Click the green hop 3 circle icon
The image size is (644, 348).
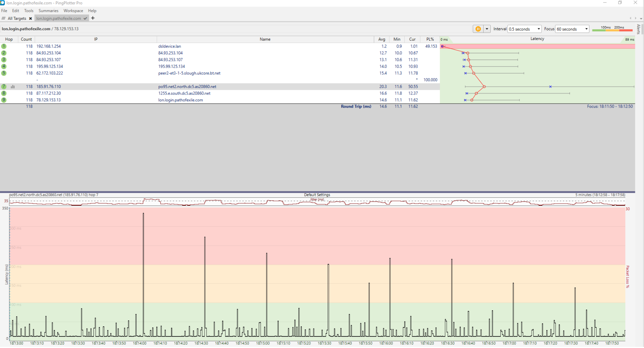[4, 60]
